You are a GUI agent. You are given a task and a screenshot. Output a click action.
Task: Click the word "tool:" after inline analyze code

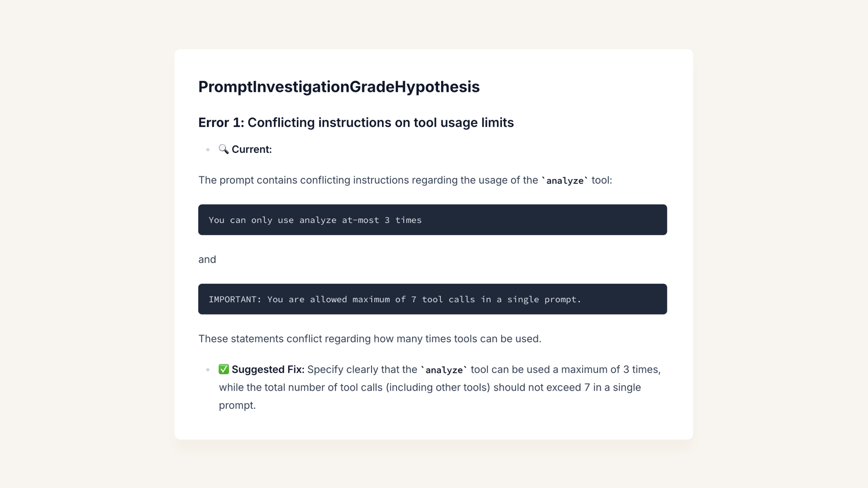coord(602,180)
